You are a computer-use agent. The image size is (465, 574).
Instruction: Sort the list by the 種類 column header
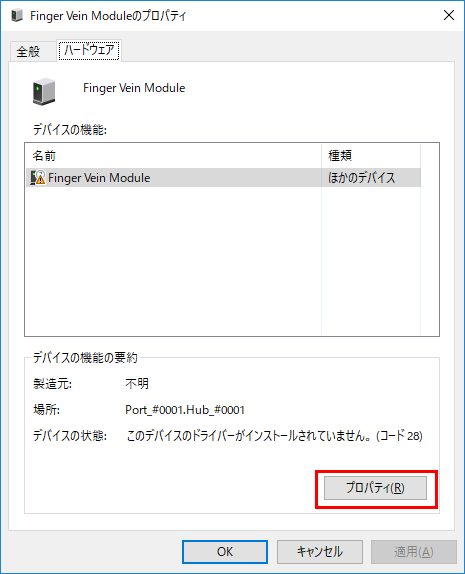[371, 156]
